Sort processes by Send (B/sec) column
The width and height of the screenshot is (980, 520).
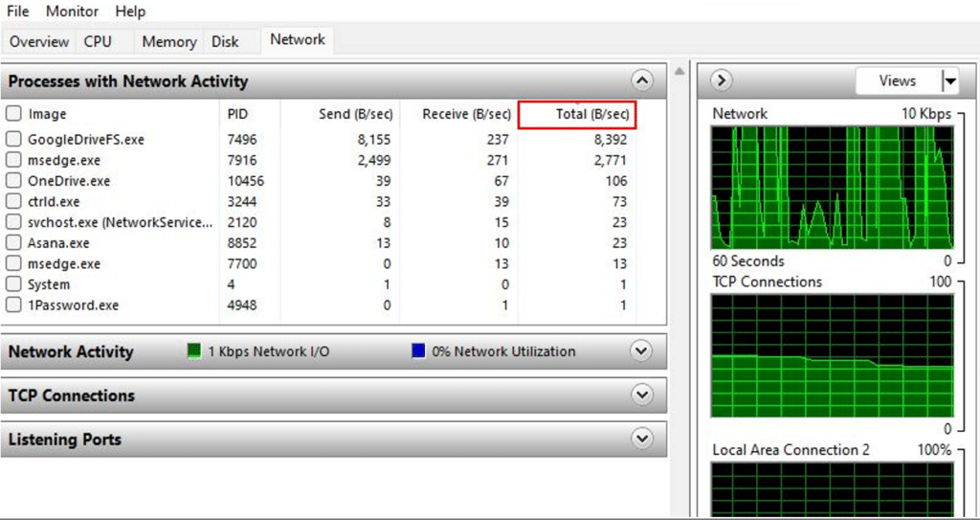tap(355, 115)
